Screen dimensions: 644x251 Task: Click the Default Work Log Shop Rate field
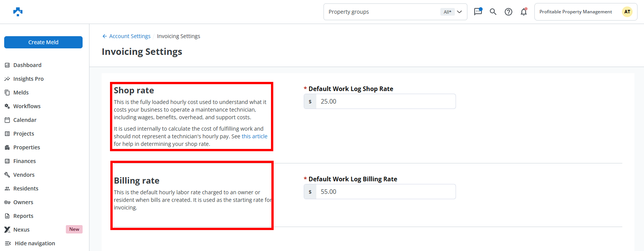coord(385,102)
